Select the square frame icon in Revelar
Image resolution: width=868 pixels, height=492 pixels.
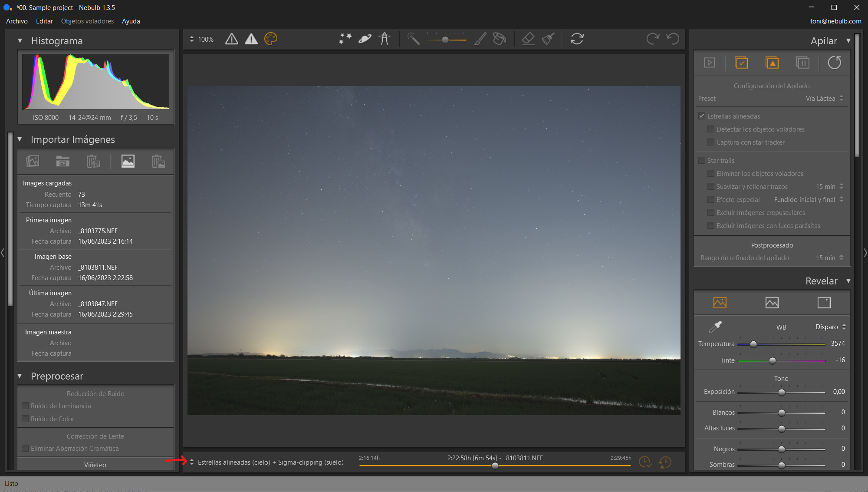coord(824,303)
